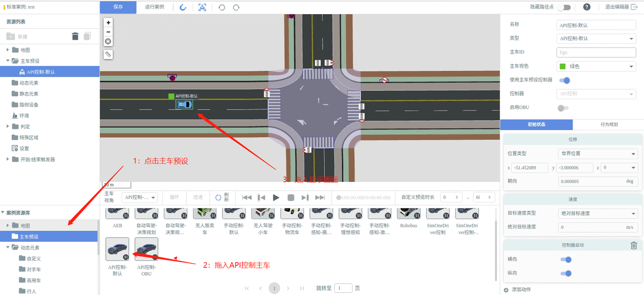Click the stop button
Screen dimensions: 644x295
point(291,197)
